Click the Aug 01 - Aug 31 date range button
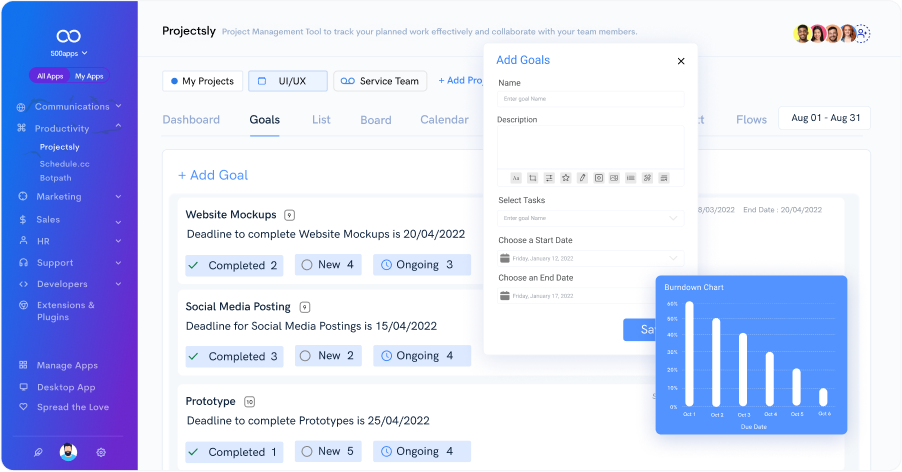902x472 pixels. pos(825,118)
